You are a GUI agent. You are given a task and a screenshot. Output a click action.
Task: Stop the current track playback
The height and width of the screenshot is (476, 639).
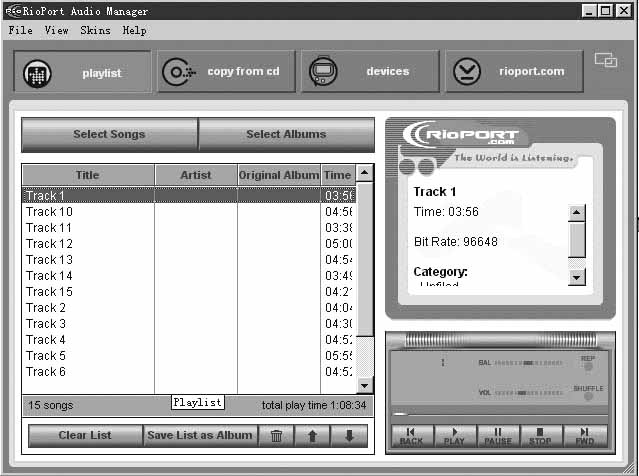pos(540,436)
